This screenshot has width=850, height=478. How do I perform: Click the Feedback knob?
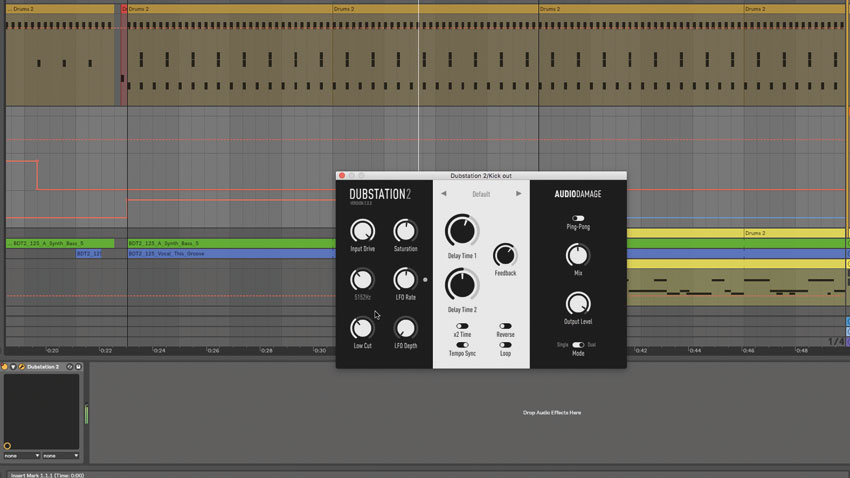505,255
